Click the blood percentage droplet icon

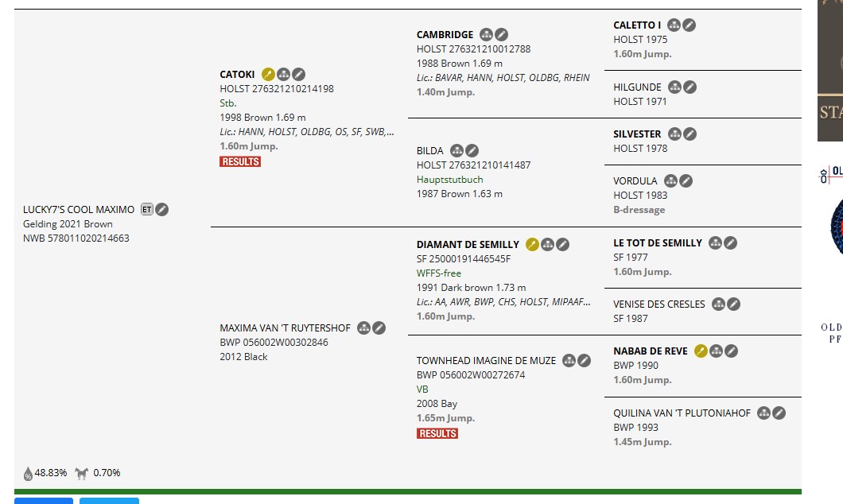coord(28,473)
